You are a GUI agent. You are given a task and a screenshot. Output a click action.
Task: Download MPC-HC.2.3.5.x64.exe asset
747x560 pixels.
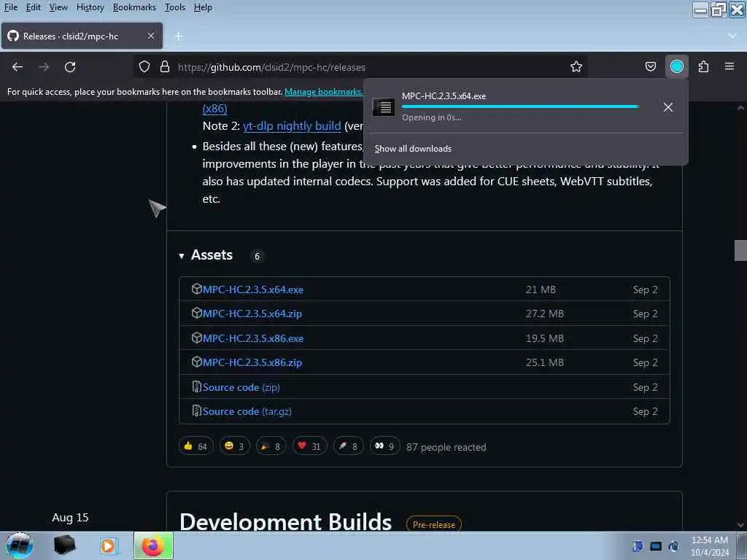coord(253,289)
